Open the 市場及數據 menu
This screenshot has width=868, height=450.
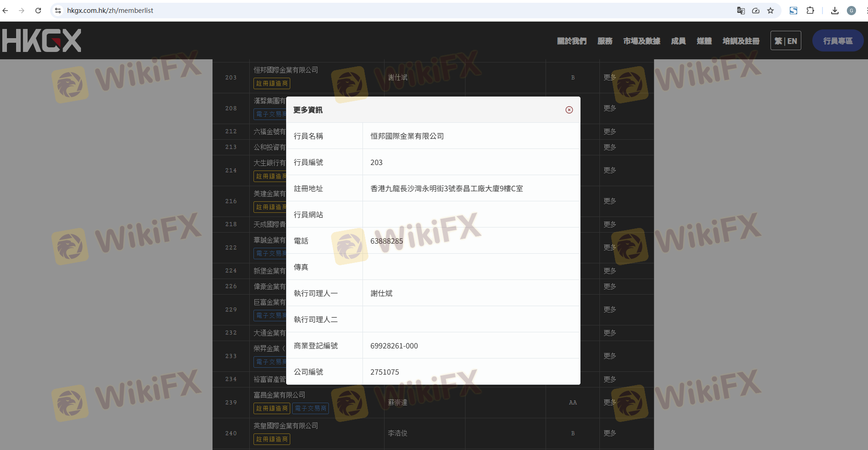click(641, 41)
